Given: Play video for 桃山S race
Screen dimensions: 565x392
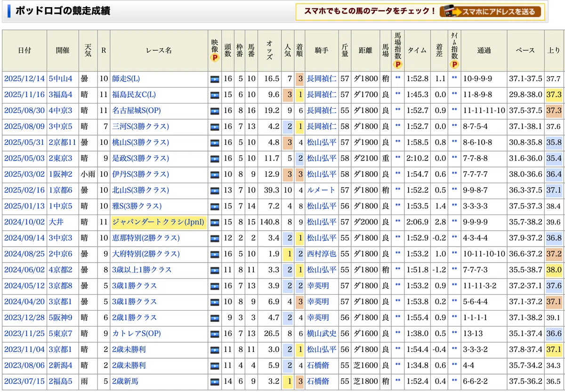Looking at the screenshot, I should pos(215,143).
